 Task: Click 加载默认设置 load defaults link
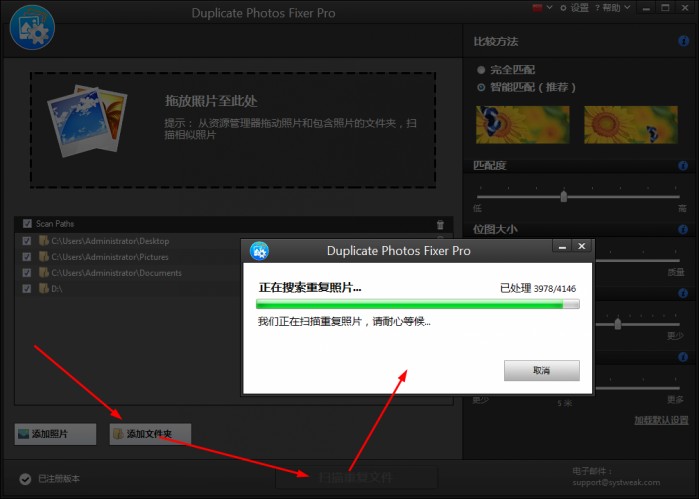pos(661,420)
